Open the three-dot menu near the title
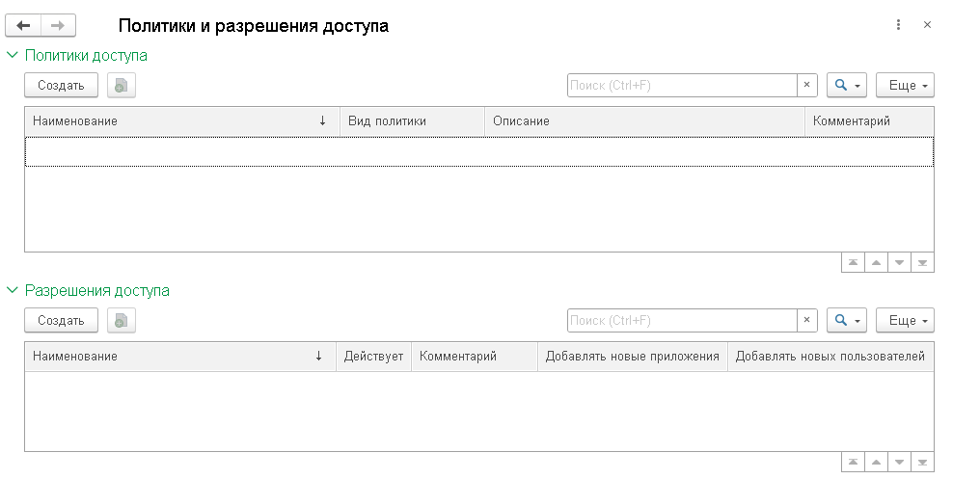The image size is (980, 479). (x=898, y=25)
